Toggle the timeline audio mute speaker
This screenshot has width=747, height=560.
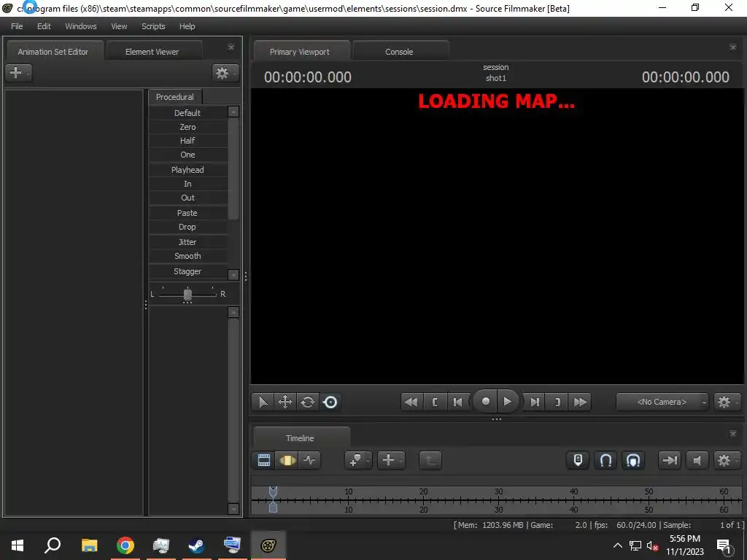tap(697, 460)
